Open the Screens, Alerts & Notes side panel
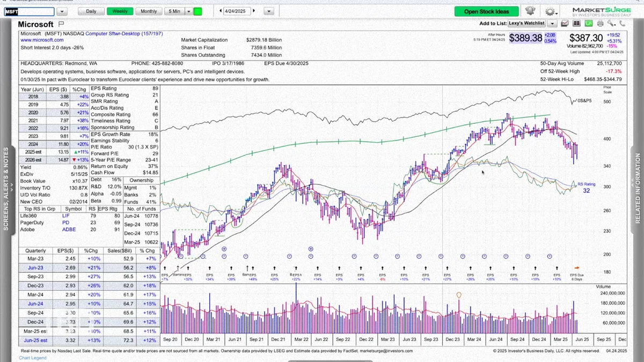Image resolution: width=644 pixels, height=362 pixels. (6, 188)
